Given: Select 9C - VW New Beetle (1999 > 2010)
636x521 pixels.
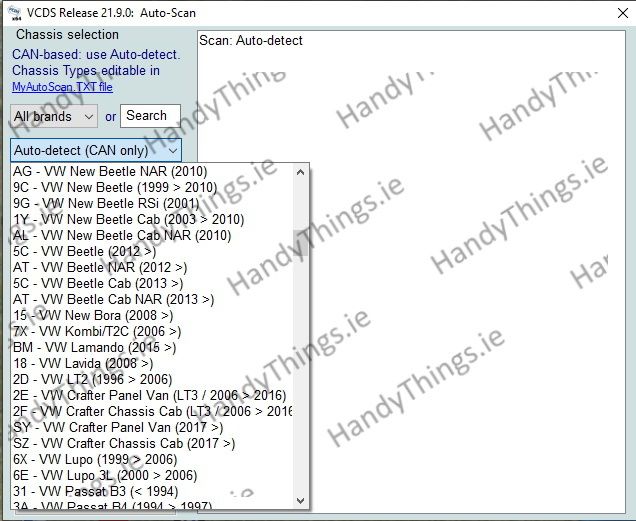Looking at the screenshot, I should [x=152, y=187].
